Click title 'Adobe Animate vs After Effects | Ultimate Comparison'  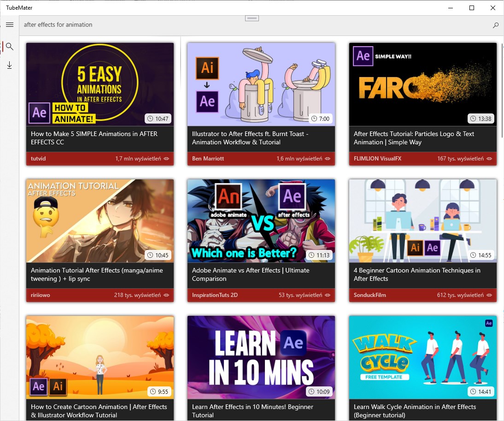tap(251, 274)
